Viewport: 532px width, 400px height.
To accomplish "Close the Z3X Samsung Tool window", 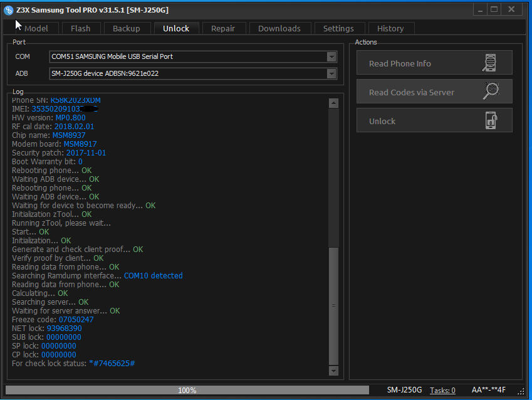I will [511, 9].
